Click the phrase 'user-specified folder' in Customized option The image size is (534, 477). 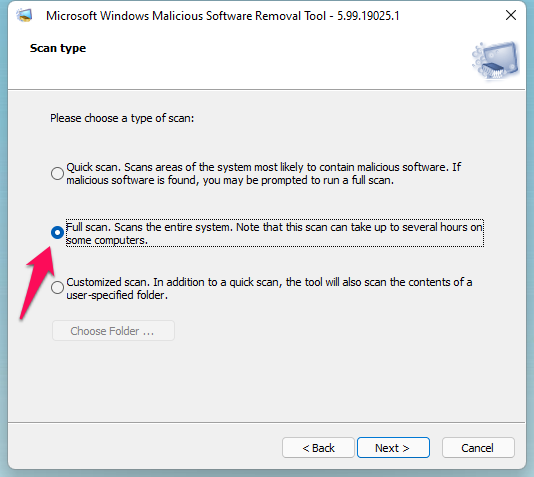(116, 295)
